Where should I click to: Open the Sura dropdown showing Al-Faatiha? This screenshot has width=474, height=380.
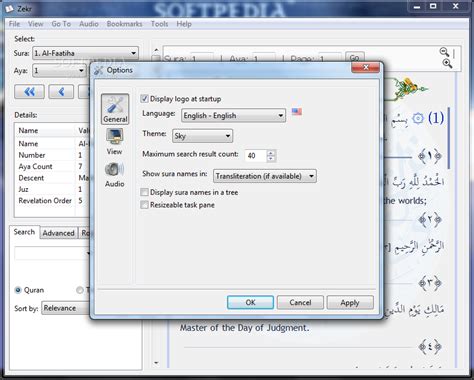85,53
